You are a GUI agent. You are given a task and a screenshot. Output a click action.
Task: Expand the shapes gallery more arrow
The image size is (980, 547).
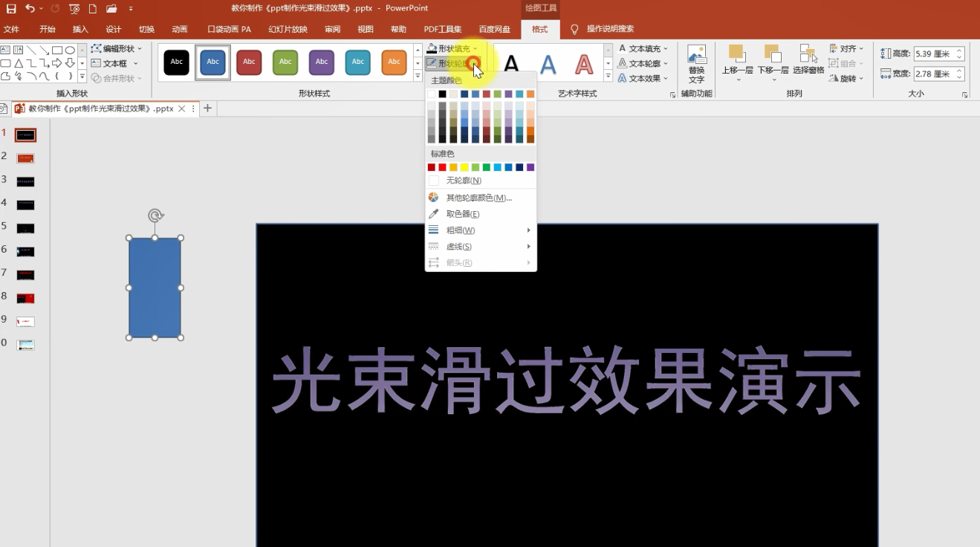tap(82, 77)
